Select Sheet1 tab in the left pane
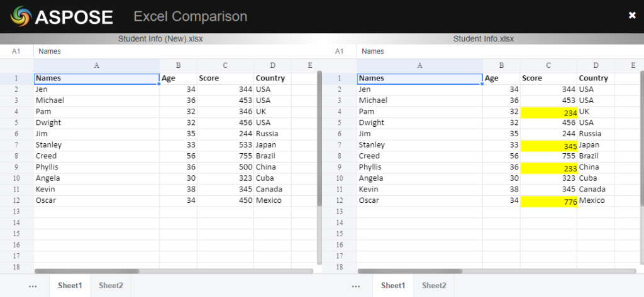 click(x=70, y=286)
